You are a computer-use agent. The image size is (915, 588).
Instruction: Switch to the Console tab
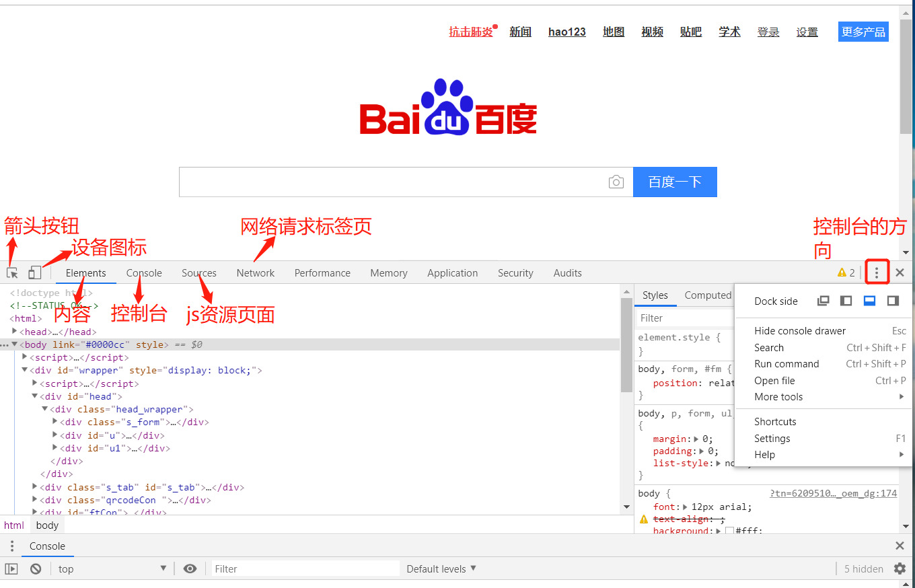coord(144,272)
